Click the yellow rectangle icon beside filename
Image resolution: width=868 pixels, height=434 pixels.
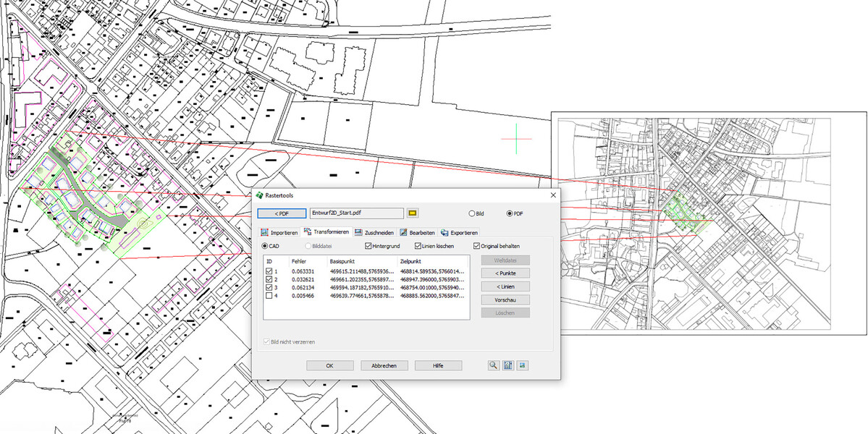413,213
